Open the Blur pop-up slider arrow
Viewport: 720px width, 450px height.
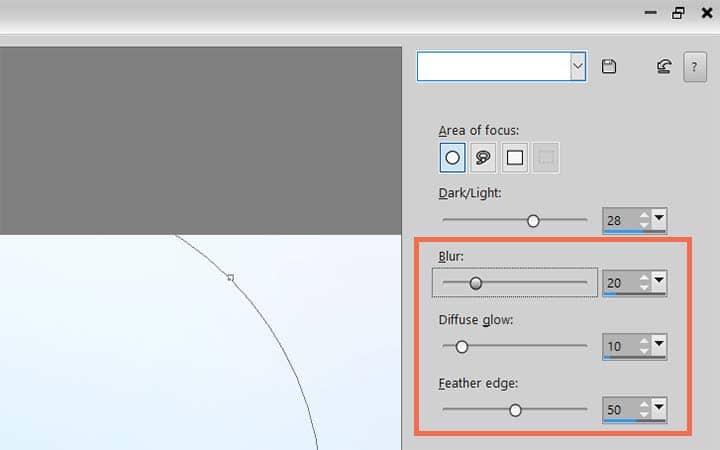click(659, 280)
